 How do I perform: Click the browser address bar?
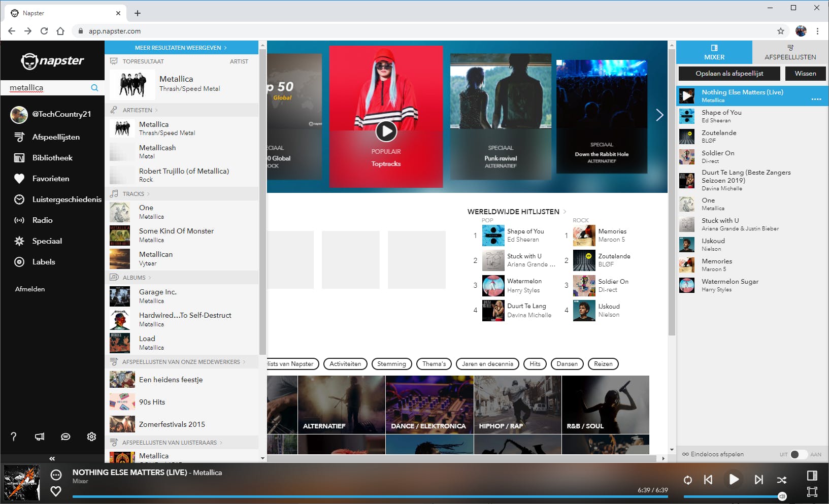426,31
